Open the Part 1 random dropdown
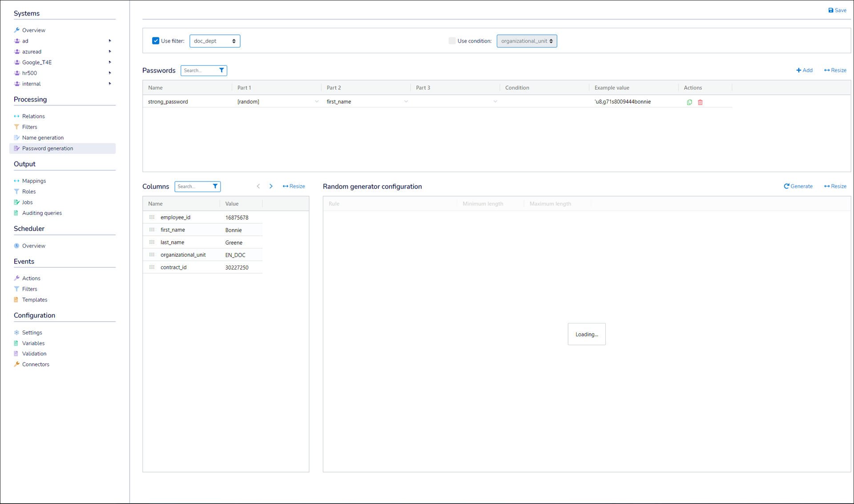Image resolution: width=854 pixels, height=504 pixels. [317, 101]
